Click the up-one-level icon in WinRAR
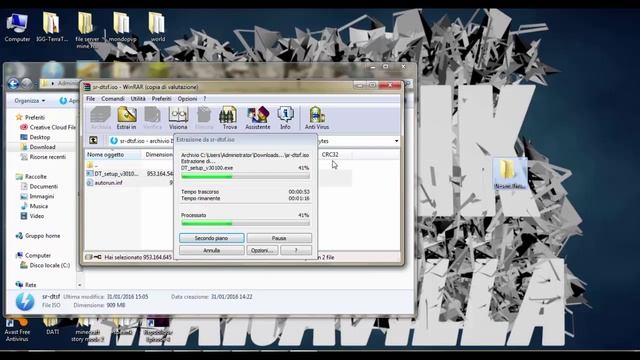Viewport: 640px width, 360px height. click(93, 140)
